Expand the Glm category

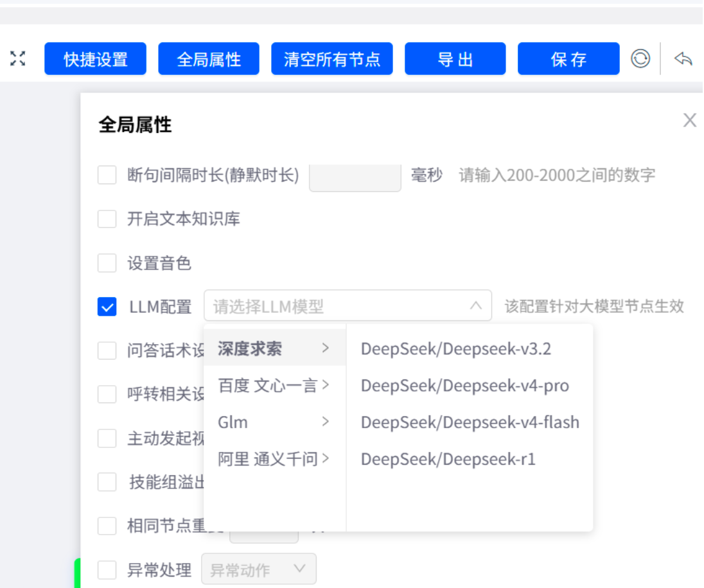click(274, 422)
